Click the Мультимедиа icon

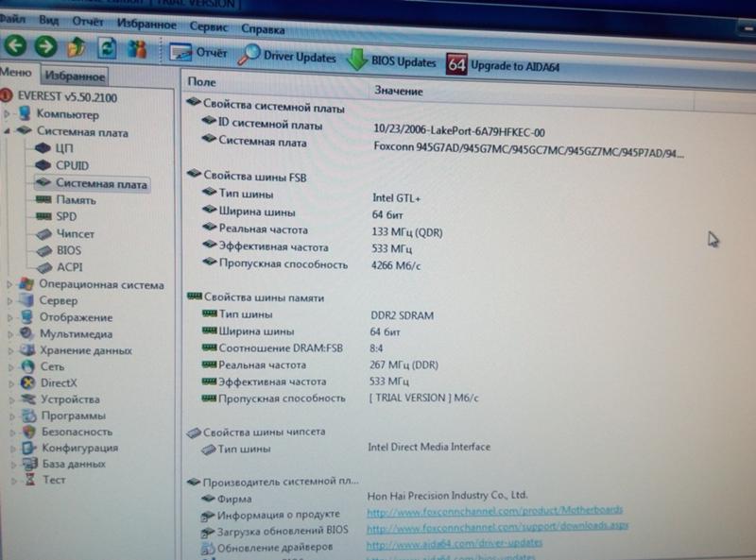pos(27,333)
